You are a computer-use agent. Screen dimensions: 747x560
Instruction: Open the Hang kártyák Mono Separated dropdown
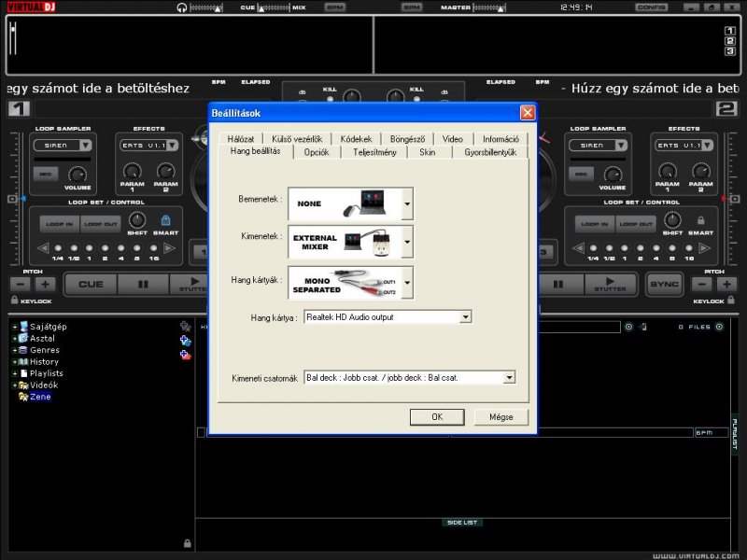pyautogui.click(x=407, y=283)
